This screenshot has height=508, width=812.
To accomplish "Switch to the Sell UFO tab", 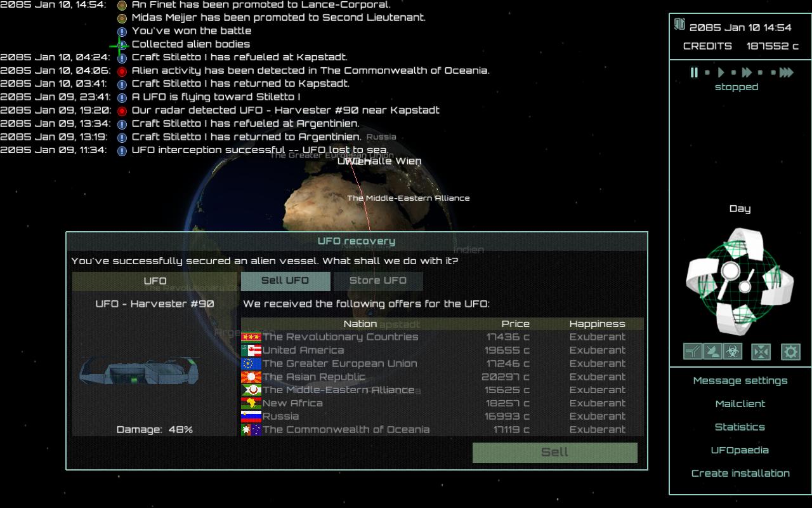I will 285,281.
